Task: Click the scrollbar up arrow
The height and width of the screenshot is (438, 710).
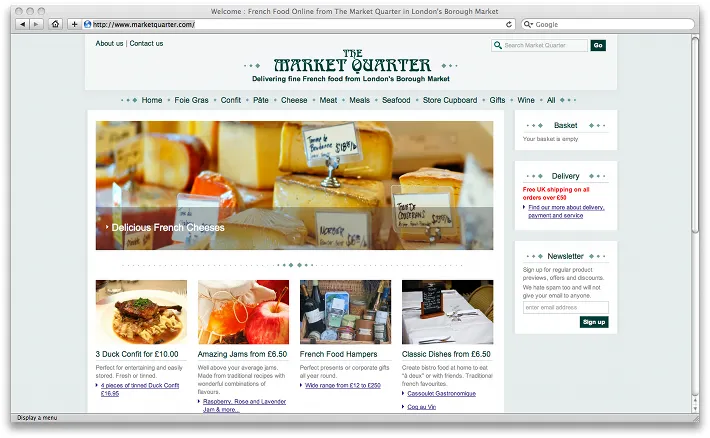Action: coord(695,400)
